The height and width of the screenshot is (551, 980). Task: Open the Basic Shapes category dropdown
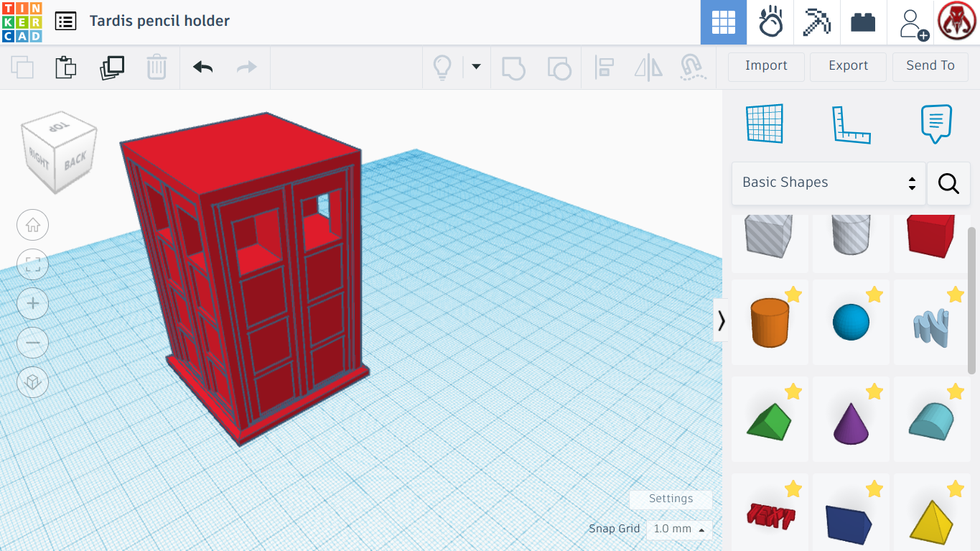(x=829, y=183)
